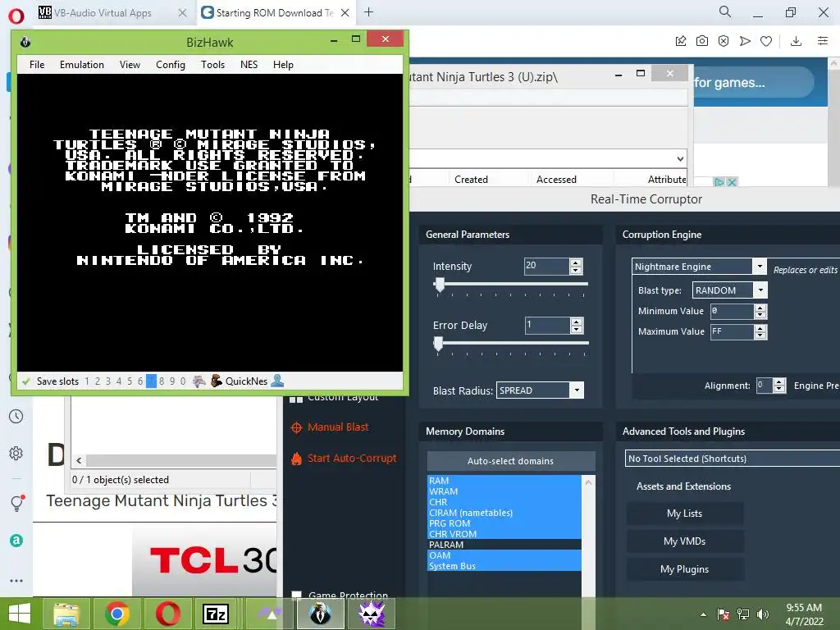The width and height of the screenshot is (840, 630).
Task: Click the Opera search magnifier icon
Action: tap(725, 11)
